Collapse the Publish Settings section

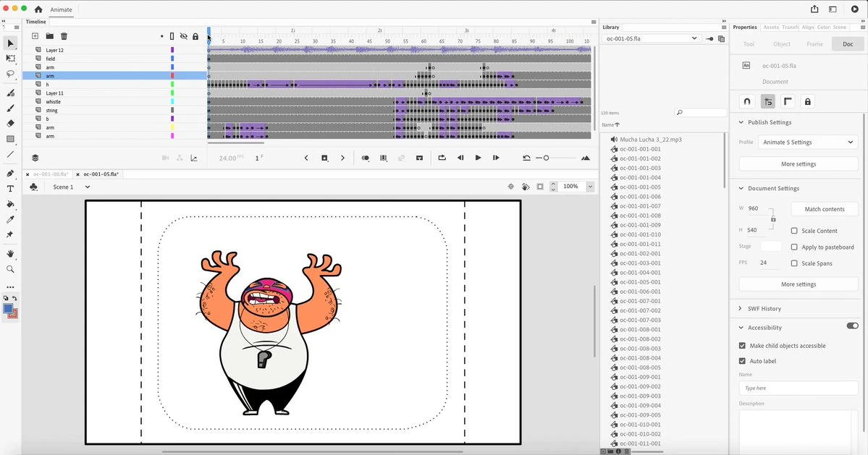point(740,122)
